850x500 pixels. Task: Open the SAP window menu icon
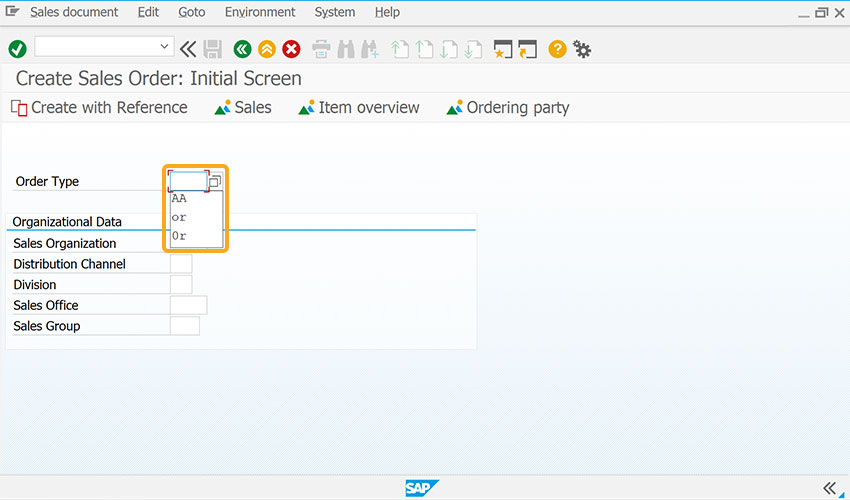[12, 11]
